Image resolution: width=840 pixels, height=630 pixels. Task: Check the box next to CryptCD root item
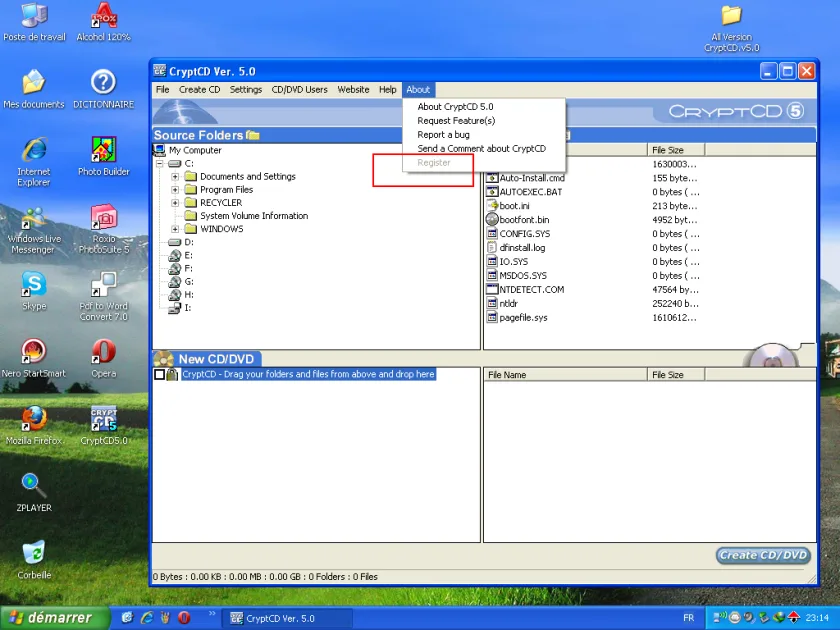tap(159, 374)
